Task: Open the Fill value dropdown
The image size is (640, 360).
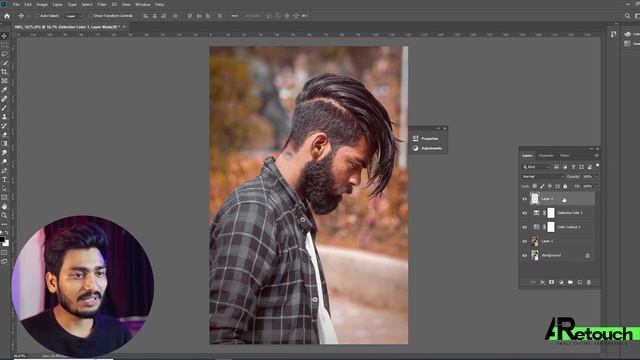Action: (x=595, y=186)
